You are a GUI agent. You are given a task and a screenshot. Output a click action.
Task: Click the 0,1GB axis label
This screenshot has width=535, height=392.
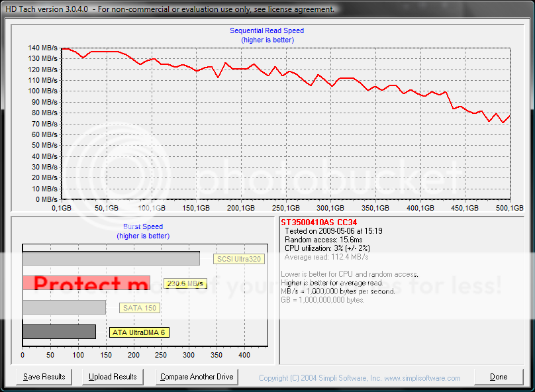pyautogui.click(x=62, y=208)
